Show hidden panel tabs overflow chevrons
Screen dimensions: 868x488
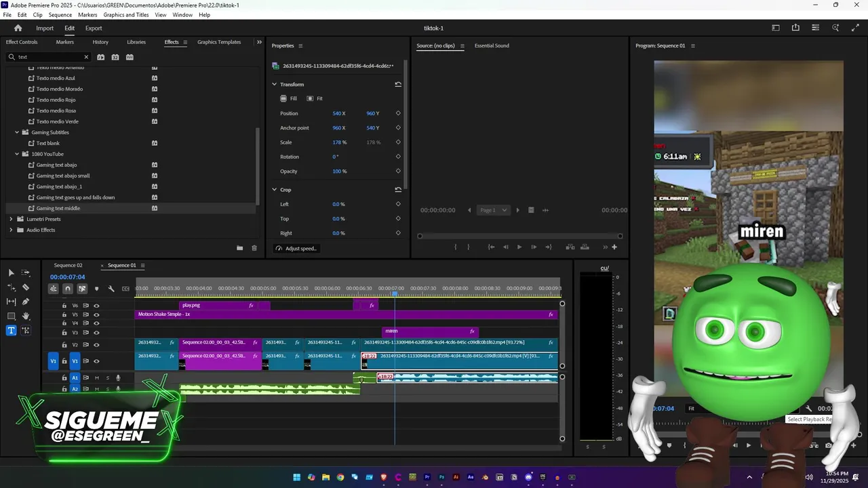(x=258, y=42)
